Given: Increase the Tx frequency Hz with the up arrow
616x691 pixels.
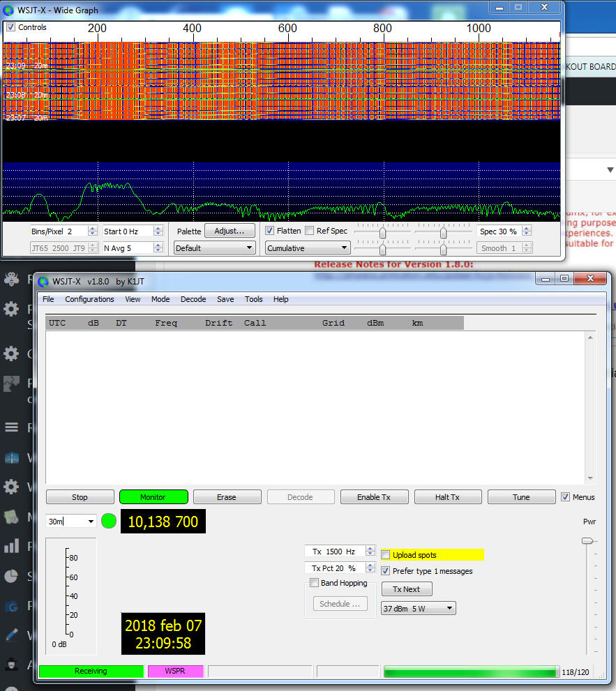Looking at the screenshot, I should (x=370, y=549).
